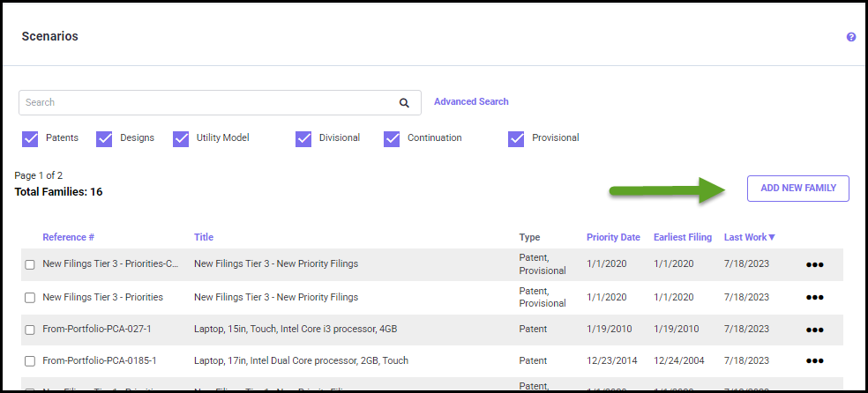Click the ADD NEW FAMILY button
This screenshot has height=393, width=868.
[x=797, y=189]
